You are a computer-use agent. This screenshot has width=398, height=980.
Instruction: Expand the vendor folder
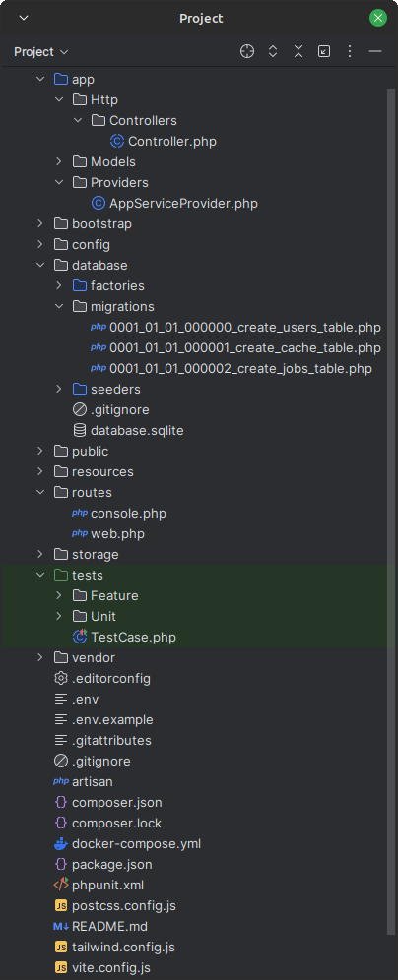(40, 657)
